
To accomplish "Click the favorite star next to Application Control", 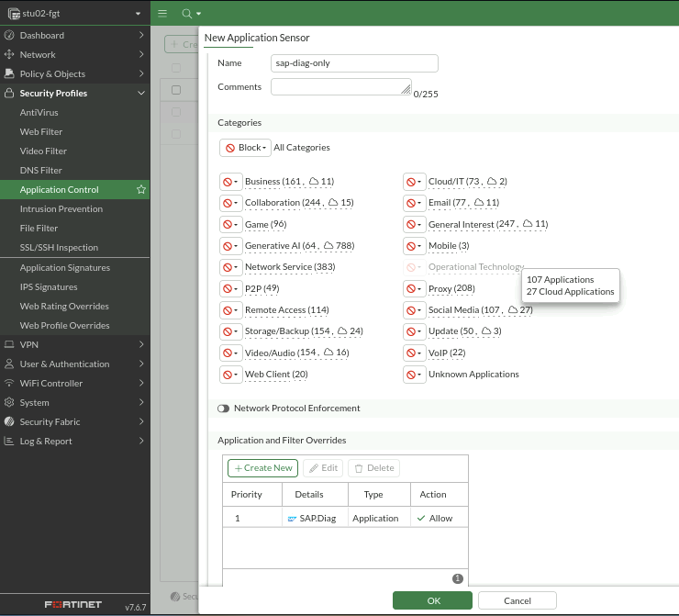I will coord(141,189).
